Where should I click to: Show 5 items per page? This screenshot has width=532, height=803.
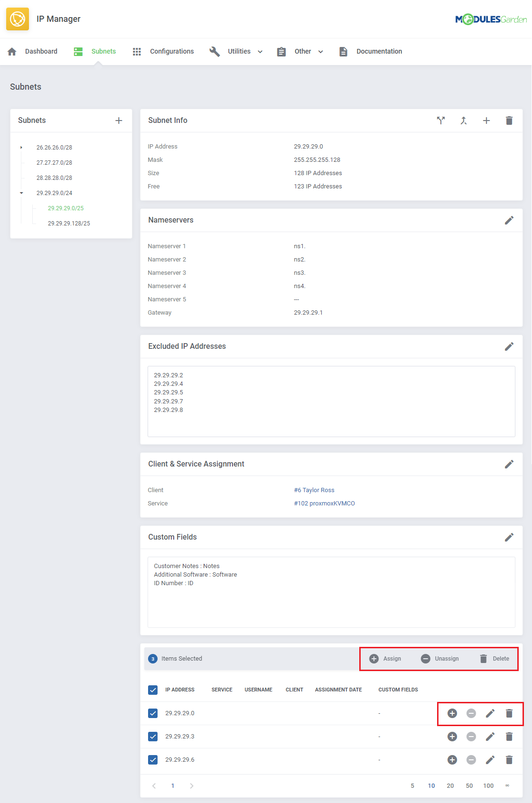412,786
